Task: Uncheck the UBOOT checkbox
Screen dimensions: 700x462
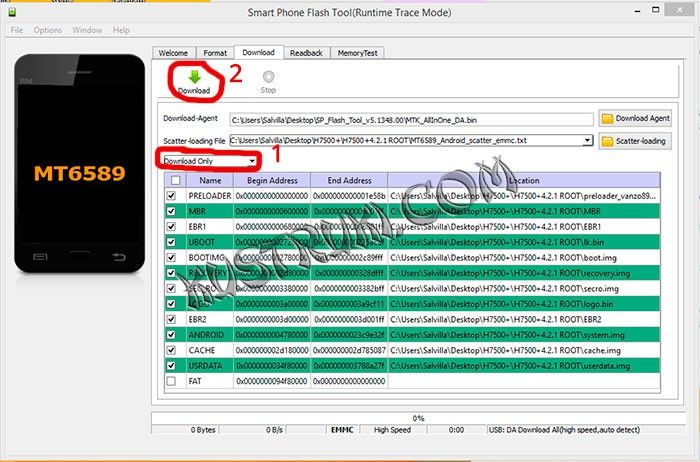Action: point(171,242)
